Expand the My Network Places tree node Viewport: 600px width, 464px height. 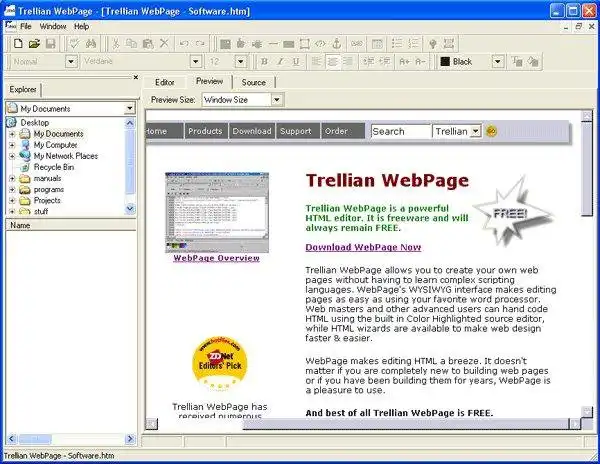12,156
